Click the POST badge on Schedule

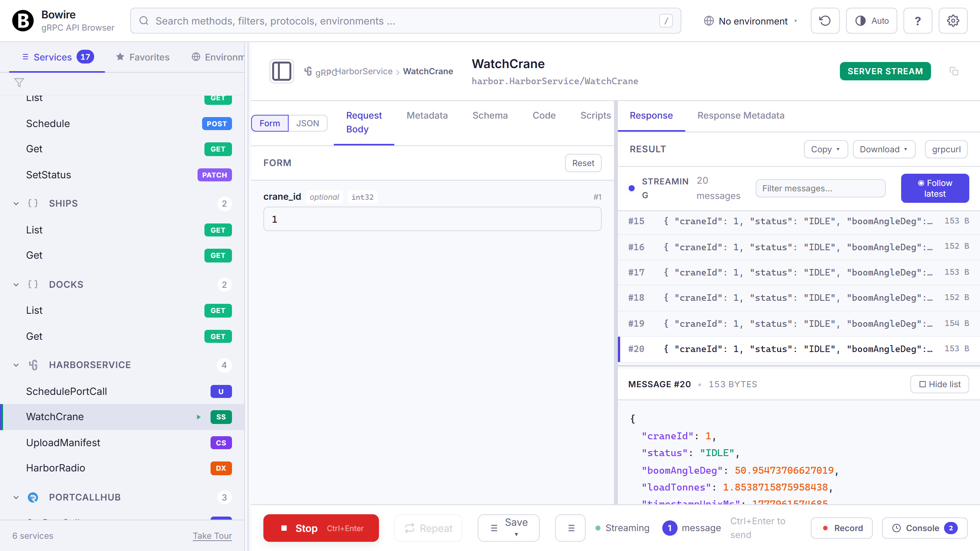[x=217, y=124]
